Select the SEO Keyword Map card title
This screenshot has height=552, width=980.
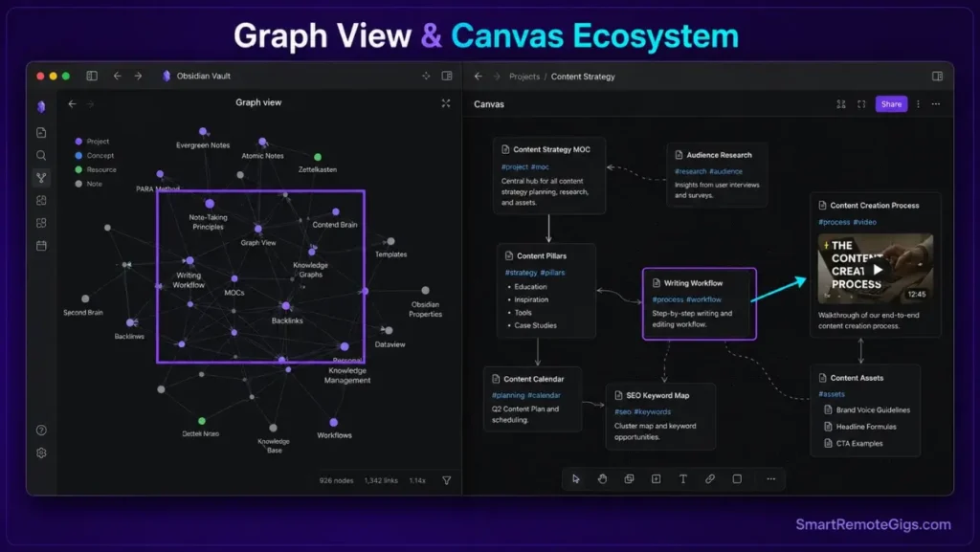[657, 395]
